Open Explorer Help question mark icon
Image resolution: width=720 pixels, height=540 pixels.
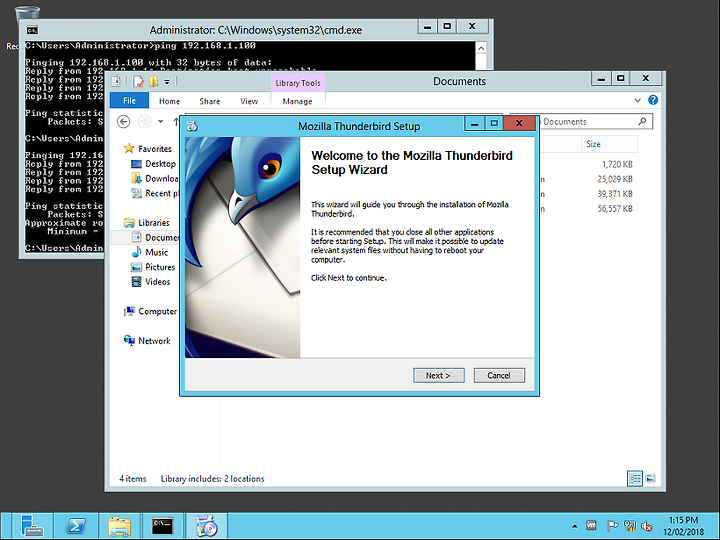tap(652, 100)
